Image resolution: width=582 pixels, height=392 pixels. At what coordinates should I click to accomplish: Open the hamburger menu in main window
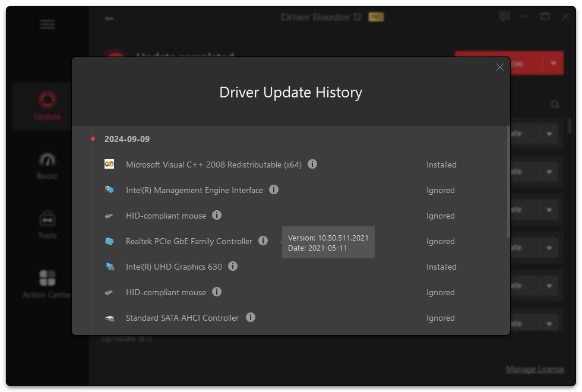pyautogui.click(x=48, y=24)
